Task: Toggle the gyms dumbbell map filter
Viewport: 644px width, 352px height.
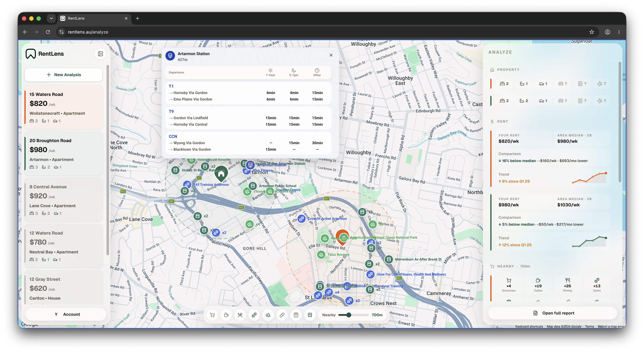Action: [254, 315]
